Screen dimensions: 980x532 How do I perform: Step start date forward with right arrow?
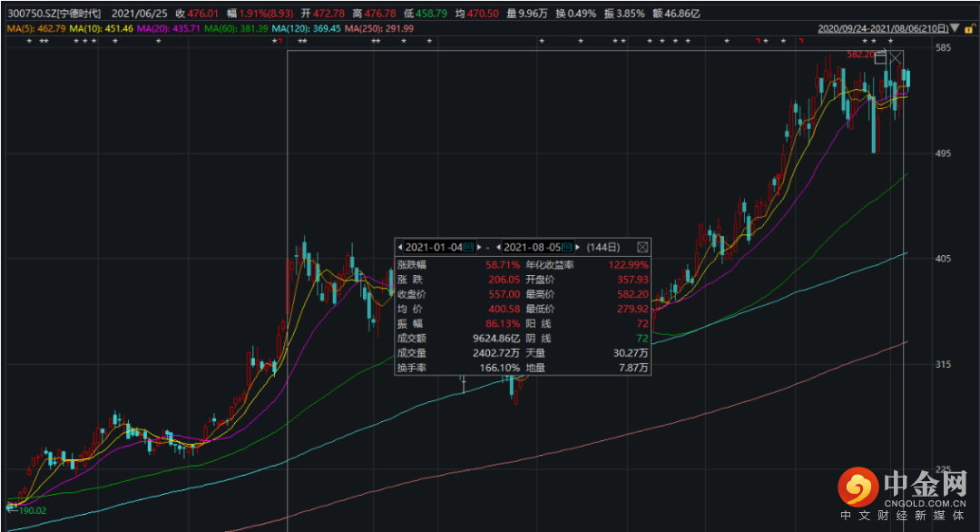(478, 247)
